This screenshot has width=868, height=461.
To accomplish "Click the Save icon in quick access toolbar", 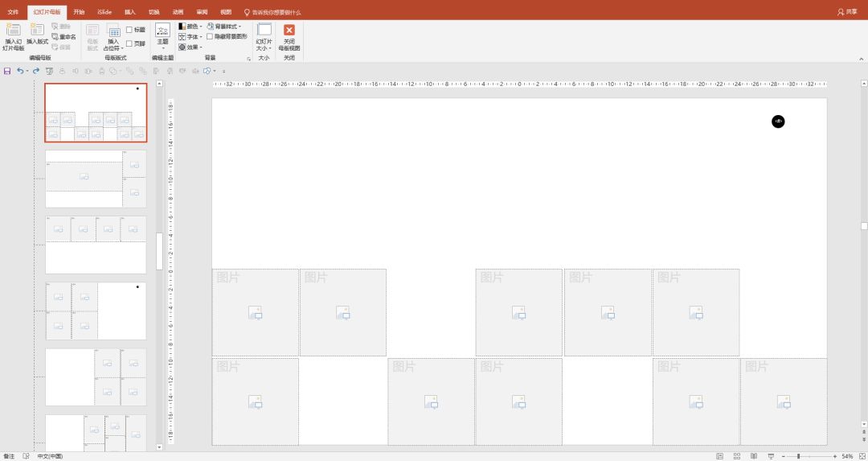I will [x=7, y=71].
